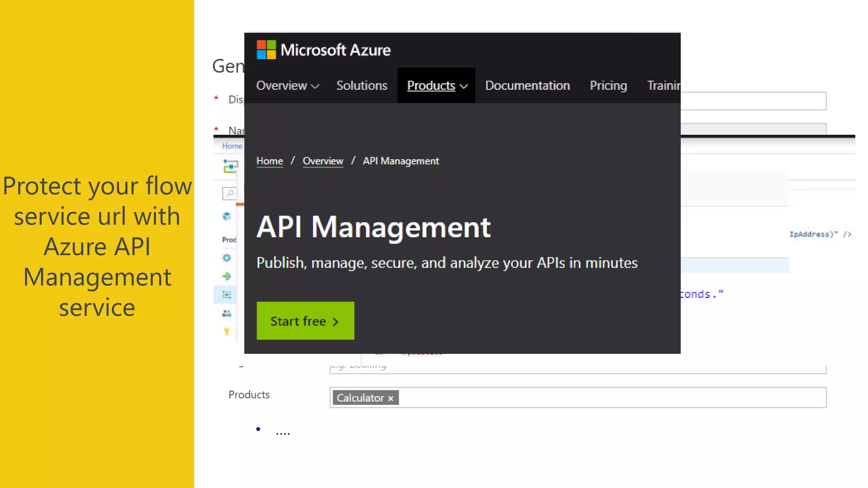
Task: Click the 'Calculator' tag text
Action: pyautogui.click(x=360, y=398)
